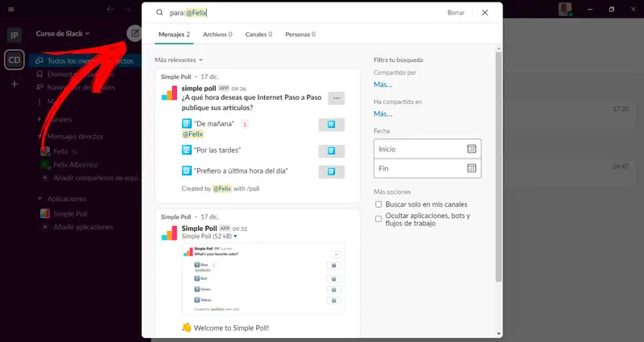
Task: Click "Más..." under Compartido por
Action: click(x=382, y=84)
